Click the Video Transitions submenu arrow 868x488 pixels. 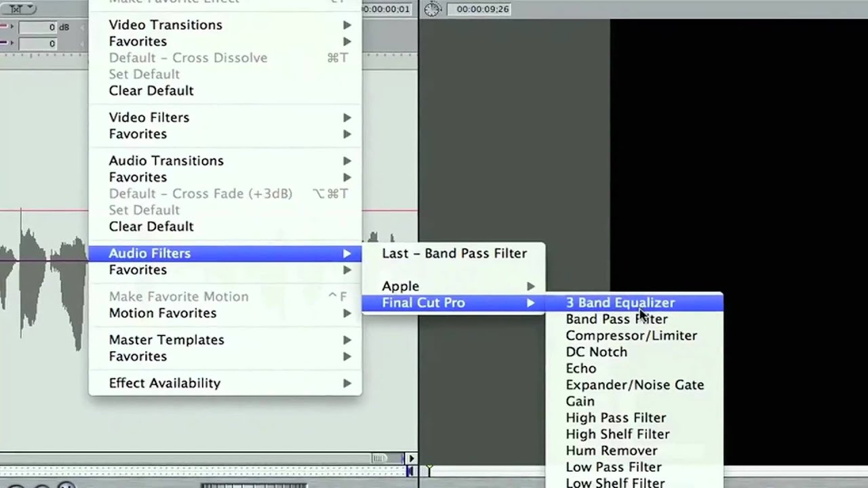pyautogui.click(x=347, y=25)
